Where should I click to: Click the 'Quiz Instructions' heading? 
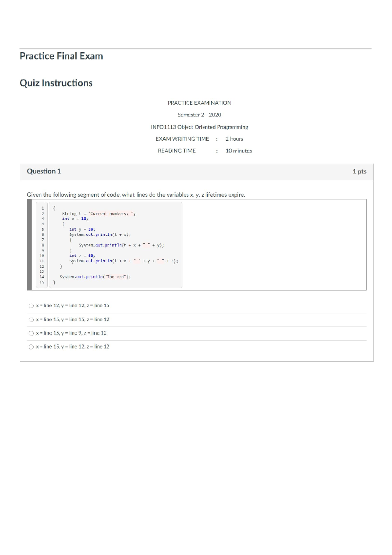pos(56,83)
